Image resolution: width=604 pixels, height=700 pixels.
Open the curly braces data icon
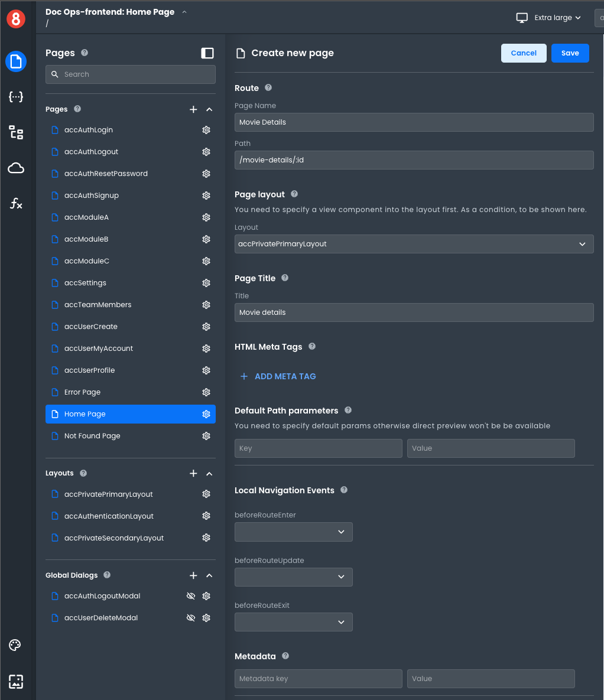[16, 97]
